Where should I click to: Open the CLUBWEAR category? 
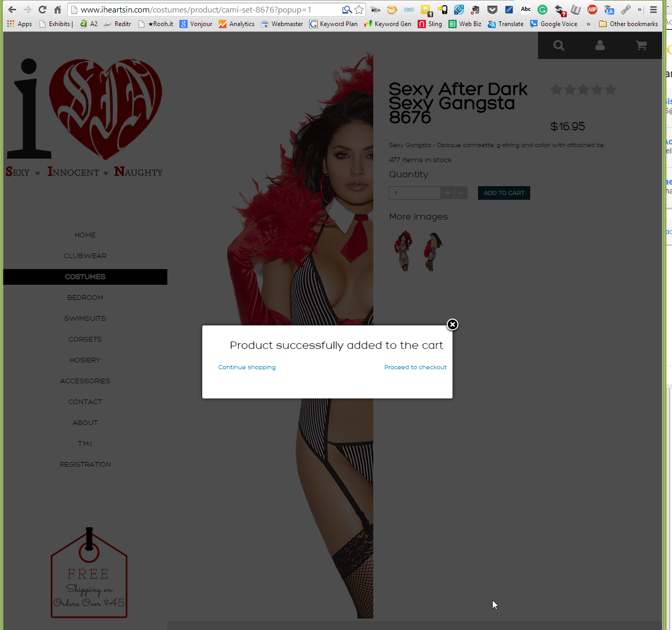85,256
